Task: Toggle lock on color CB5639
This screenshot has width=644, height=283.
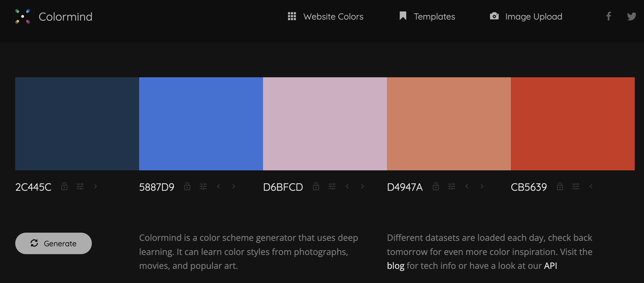Action: tap(560, 186)
